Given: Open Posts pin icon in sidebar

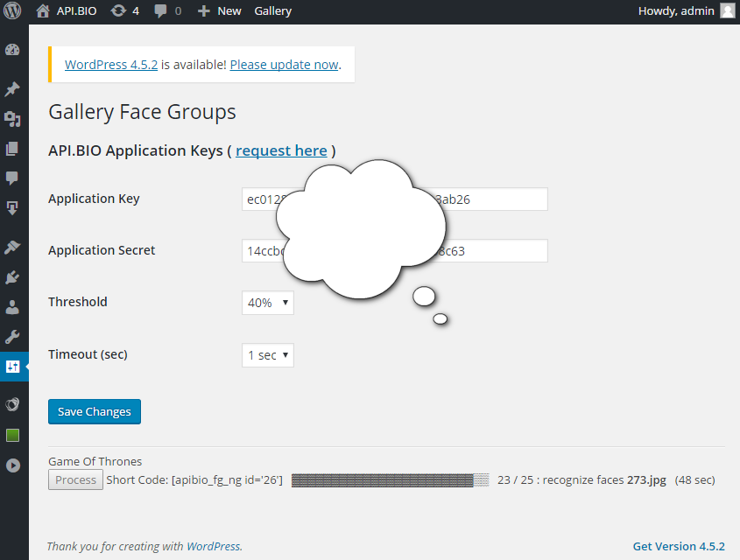Looking at the screenshot, I should [12, 89].
